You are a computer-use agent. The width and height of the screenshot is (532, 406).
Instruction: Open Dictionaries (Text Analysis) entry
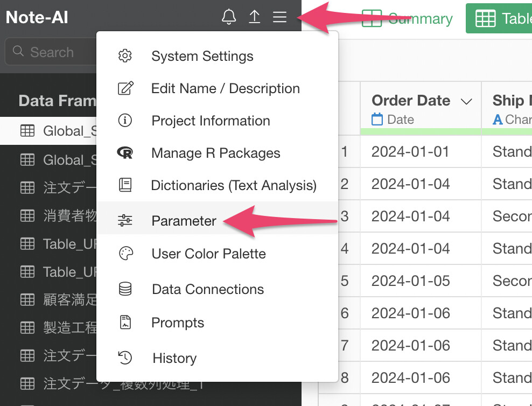click(x=218, y=185)
